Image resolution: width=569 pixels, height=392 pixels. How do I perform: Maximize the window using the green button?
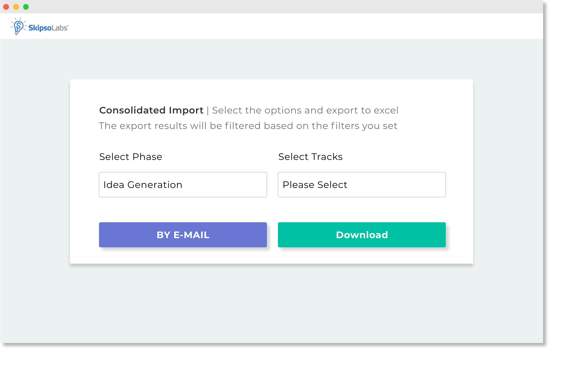[x=26, y=7]
